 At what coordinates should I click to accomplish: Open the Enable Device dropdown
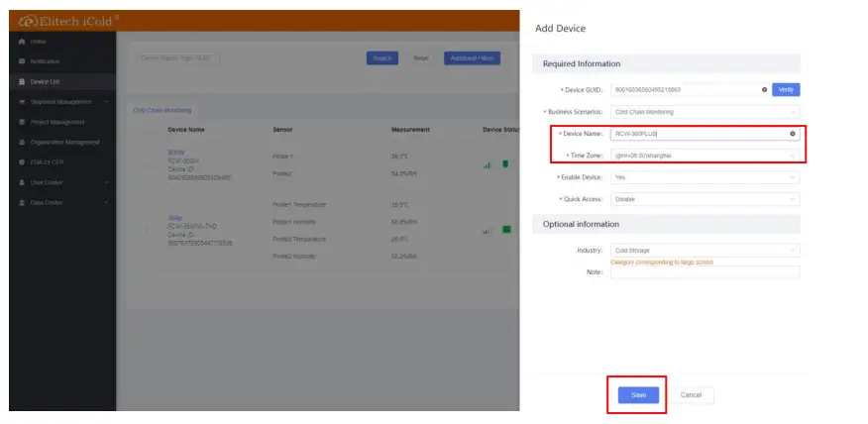pos(705,177)
